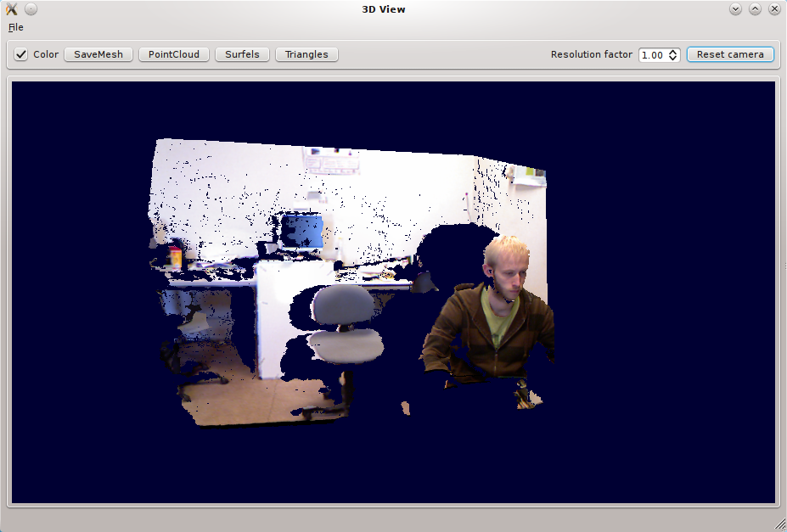
Task: Toggle the Color checkbox
Action: click(x=20, y=54)
